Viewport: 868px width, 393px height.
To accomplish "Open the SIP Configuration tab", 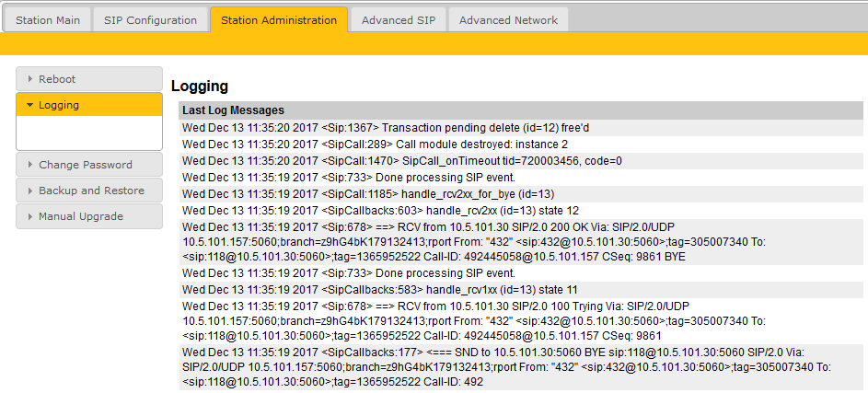I will tap(150, 19).
